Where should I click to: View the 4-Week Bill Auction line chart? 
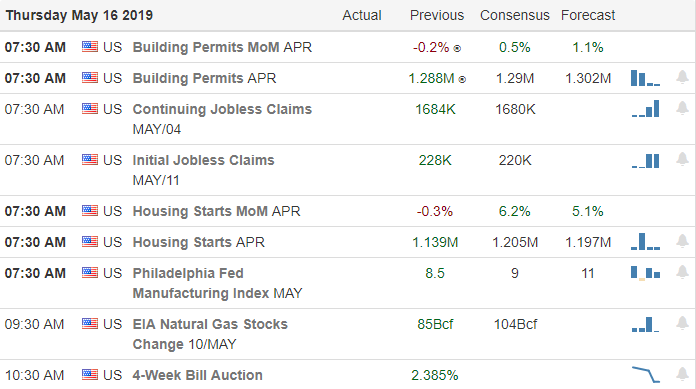coord(645,374)
